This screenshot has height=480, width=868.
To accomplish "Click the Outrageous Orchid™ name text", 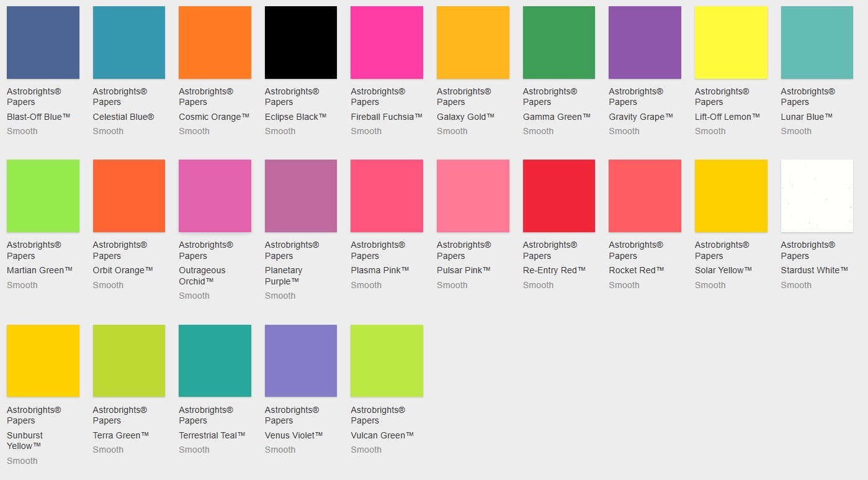I will pos(202,276).
